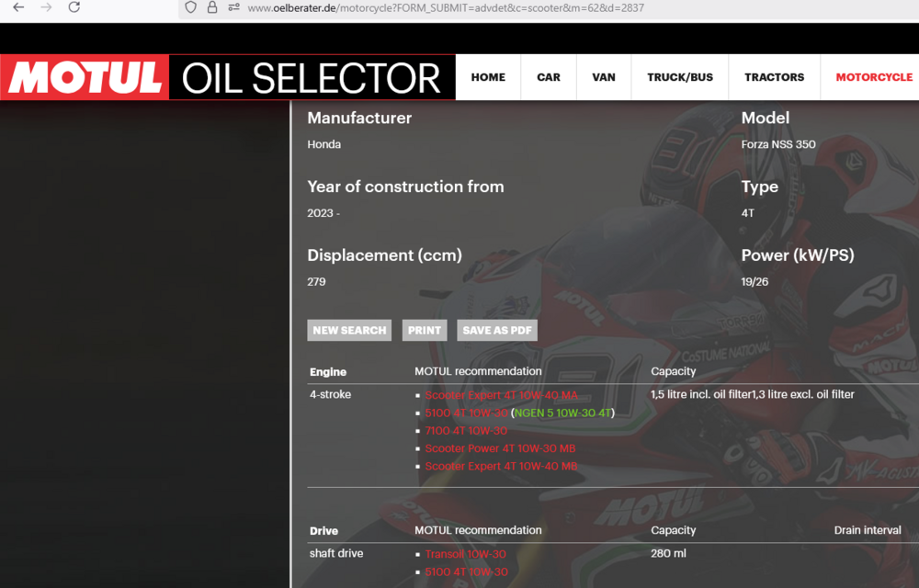
Task: Click the OIL SELECTOR title
Action: click(312, 78)
